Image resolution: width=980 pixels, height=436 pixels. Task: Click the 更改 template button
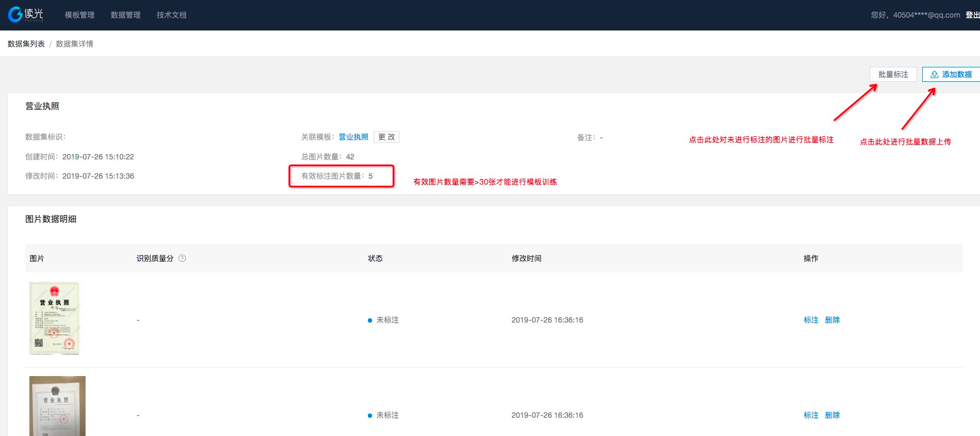pyautogui.click(x=387, y=137)
